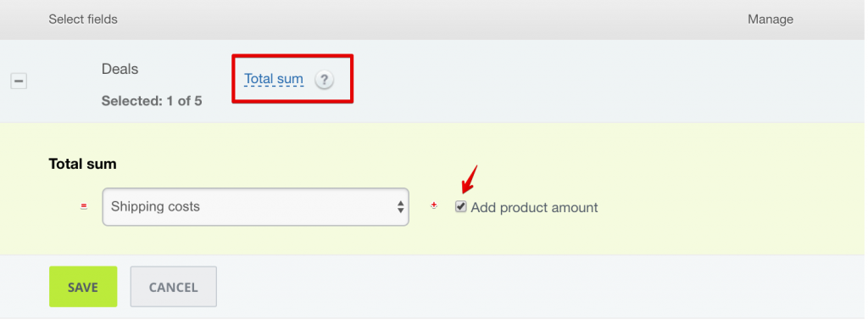Select the Deals row label
This screenshot has width=868, height=320.
(120, 70)
